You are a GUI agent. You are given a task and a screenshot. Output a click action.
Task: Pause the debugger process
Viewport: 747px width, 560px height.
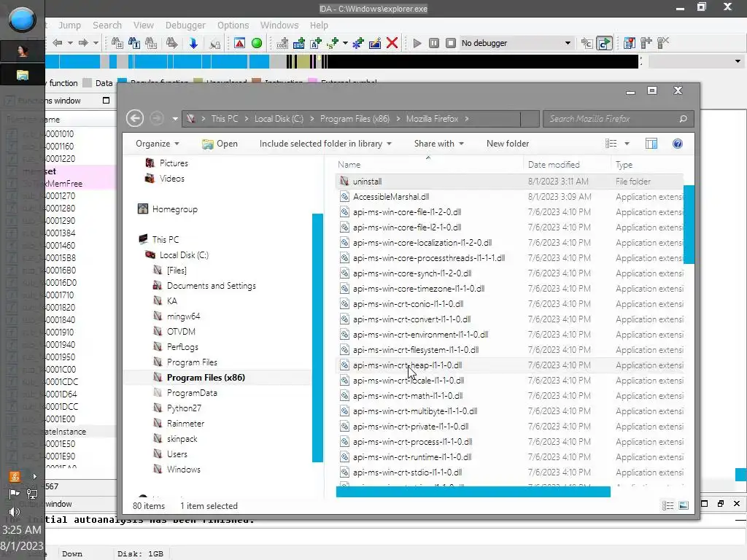pyautogui.click(x=434, y=43)
